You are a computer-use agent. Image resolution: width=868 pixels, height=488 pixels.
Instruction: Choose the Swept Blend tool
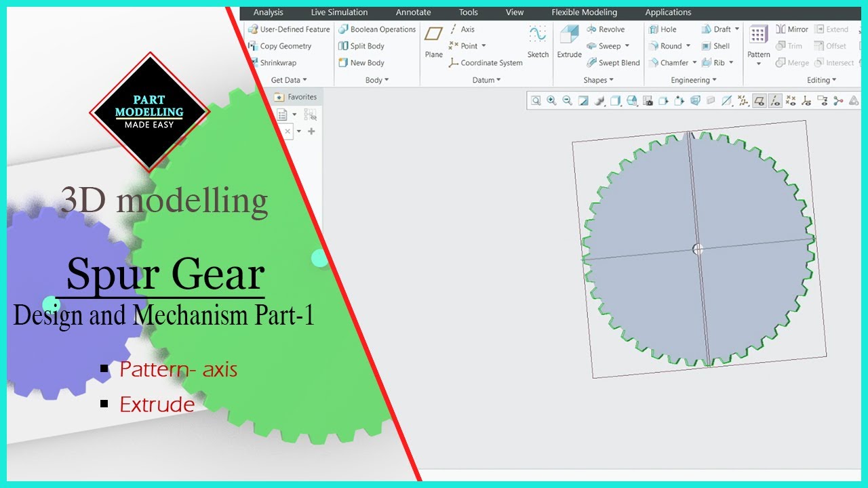point(613,63)
